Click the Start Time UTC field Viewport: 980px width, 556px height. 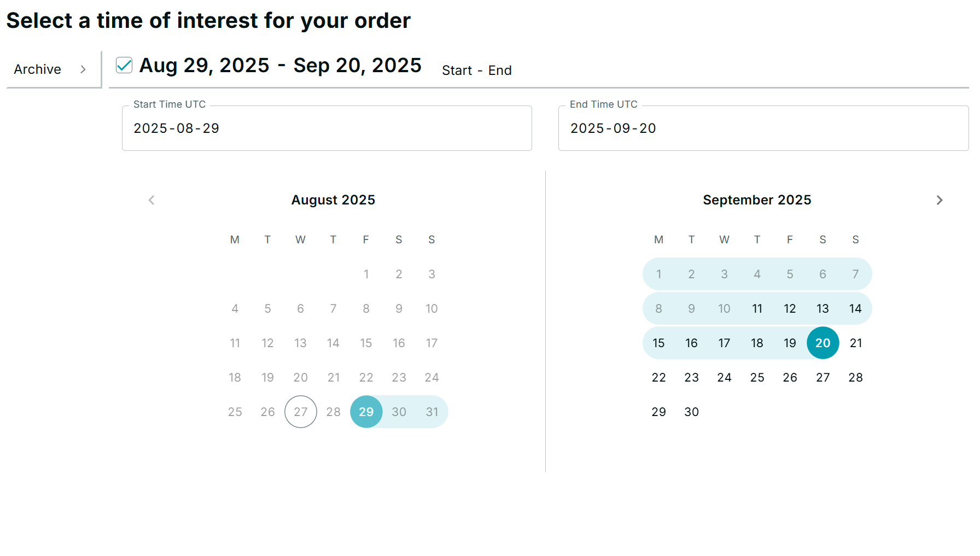pyautogui.click(x=326, y=128)
